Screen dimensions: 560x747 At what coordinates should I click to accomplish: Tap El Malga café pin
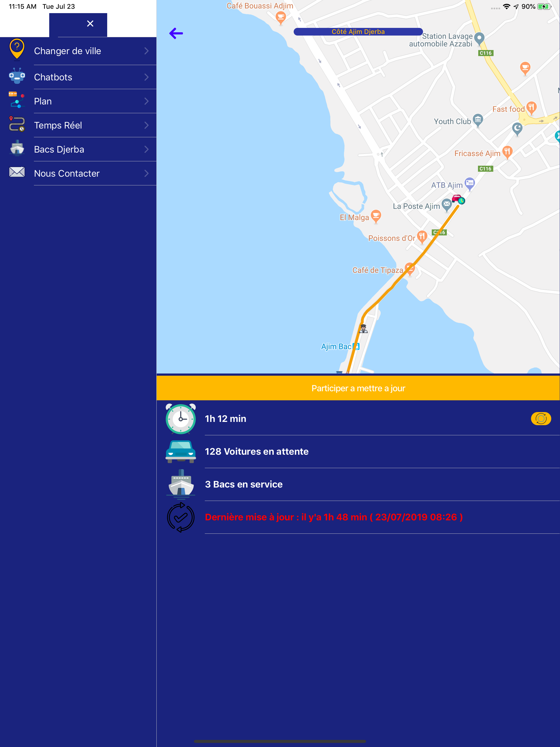point(376,216)
